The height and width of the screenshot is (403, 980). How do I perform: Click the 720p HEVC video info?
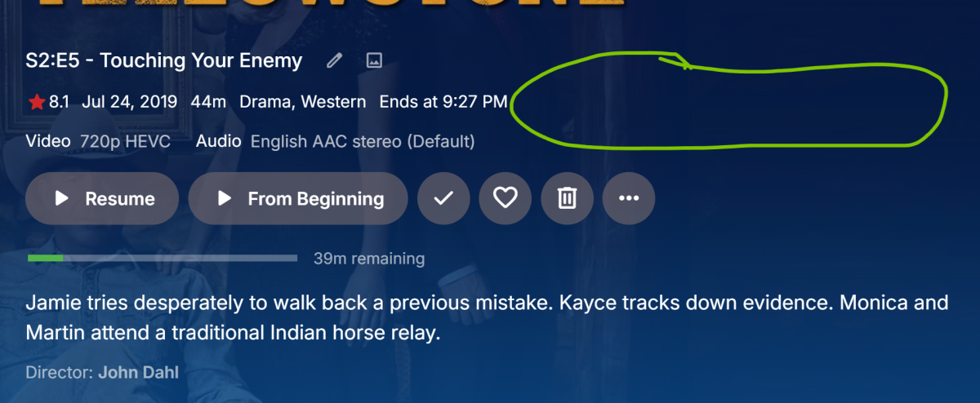tap(125, 142)
